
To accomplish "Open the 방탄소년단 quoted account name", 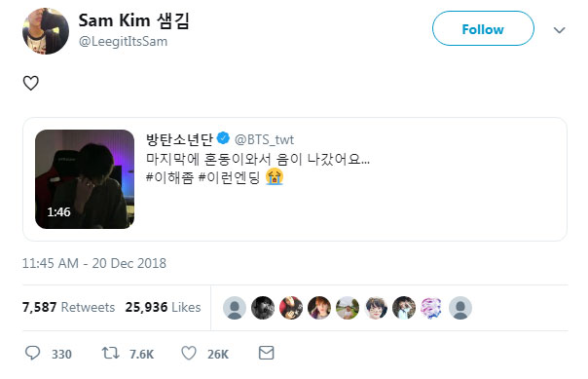I will (180, 139).
